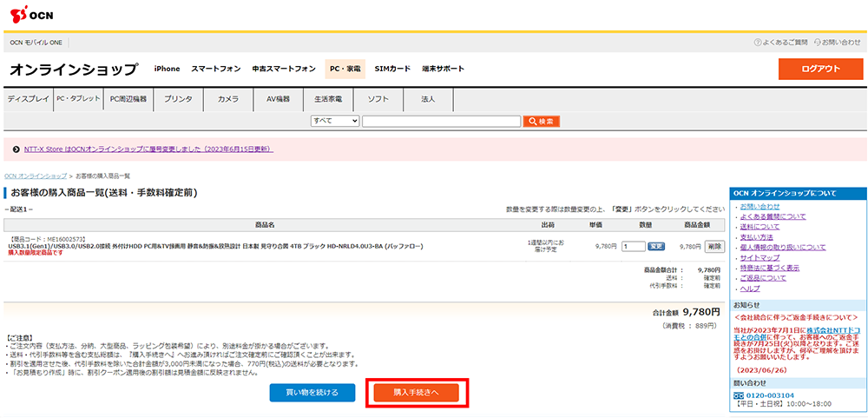Open the PC・家電 tab
Screen dimensions: 868x418
click(x=345, y=69)
